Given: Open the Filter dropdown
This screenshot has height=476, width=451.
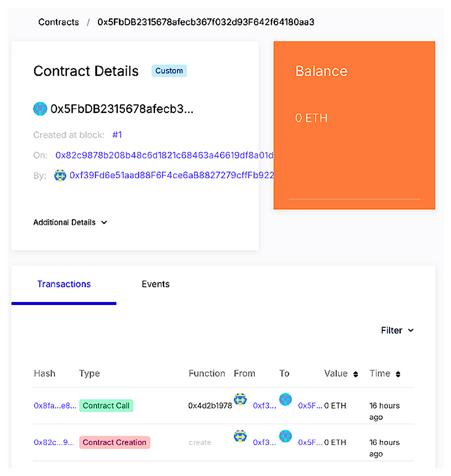Looking at the screenshot, I should pos(397,330).
